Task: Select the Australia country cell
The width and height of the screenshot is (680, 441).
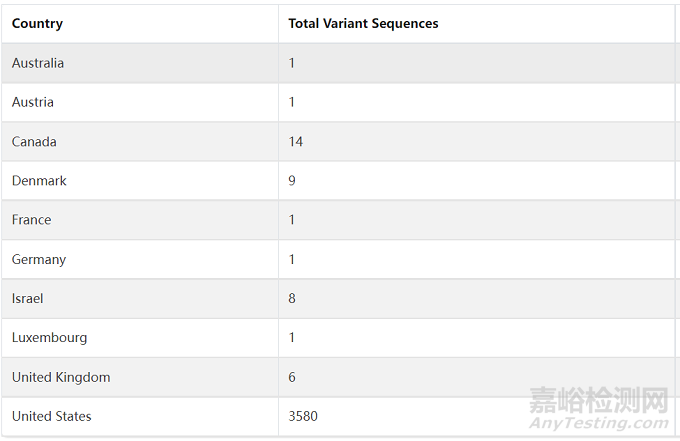Action: (38, 63)
